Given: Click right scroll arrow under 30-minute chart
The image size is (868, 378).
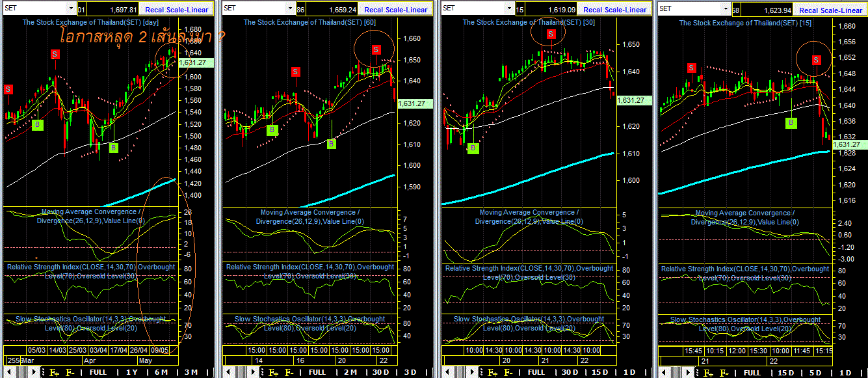Looking at the screenshot, I should (x=472, y=372).
